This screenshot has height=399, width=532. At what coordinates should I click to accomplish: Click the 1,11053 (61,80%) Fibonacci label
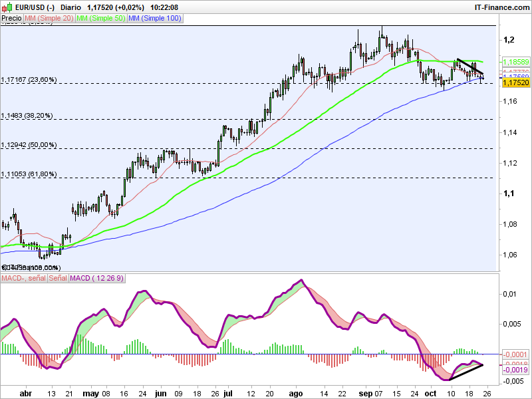(x=29, y=174)
